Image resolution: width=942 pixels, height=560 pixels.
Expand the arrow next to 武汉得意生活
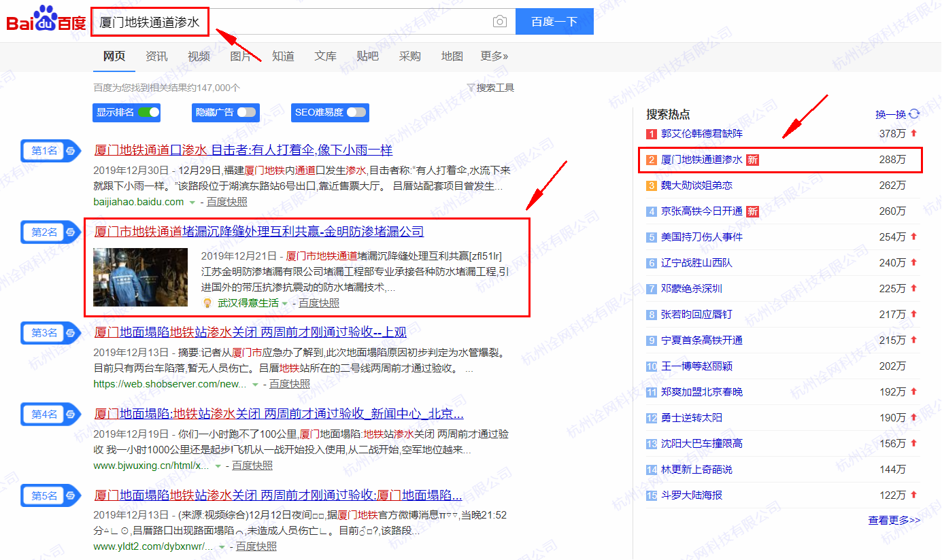(285, 303)
